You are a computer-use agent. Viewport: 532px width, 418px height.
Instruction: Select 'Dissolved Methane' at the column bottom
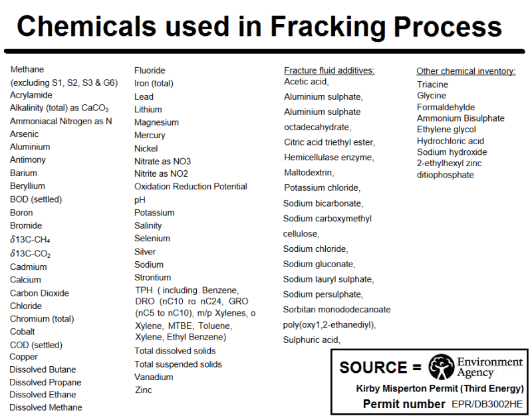[46, 407]
